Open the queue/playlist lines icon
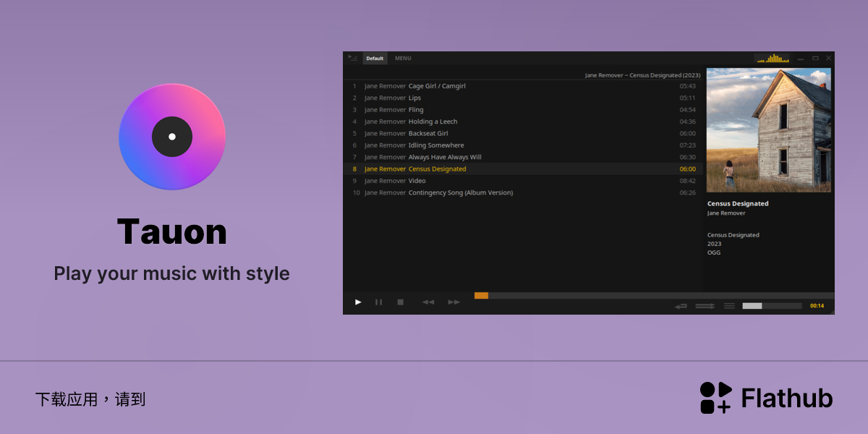Screen dimensions: 868x434 tap(729, 306)
